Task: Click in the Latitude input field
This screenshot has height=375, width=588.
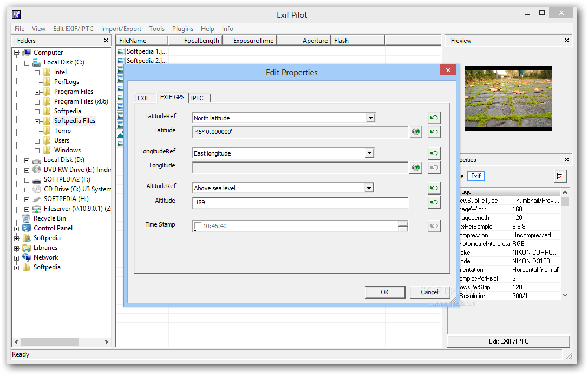Action: (x=300, y=132)
